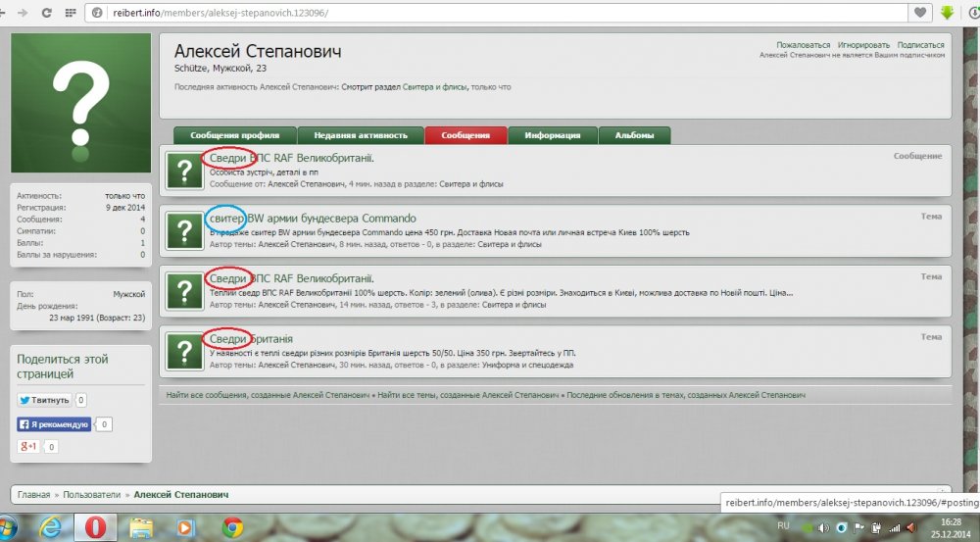Click avatar beside 'Теплий сведр ВПС RAF' topic
Viewport: 980px width, 542px height.
pyautogui.click(x=184, y=291)
